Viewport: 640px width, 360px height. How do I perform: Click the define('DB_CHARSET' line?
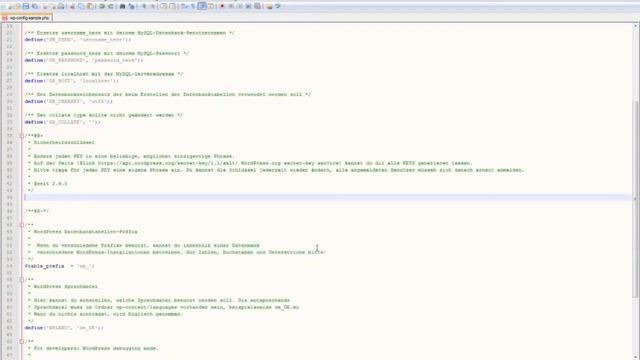(x=69, y=101)
